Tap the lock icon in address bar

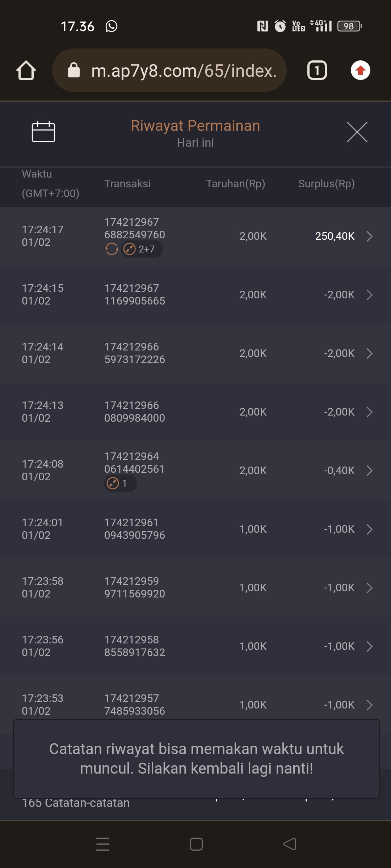tap(74, 70)
